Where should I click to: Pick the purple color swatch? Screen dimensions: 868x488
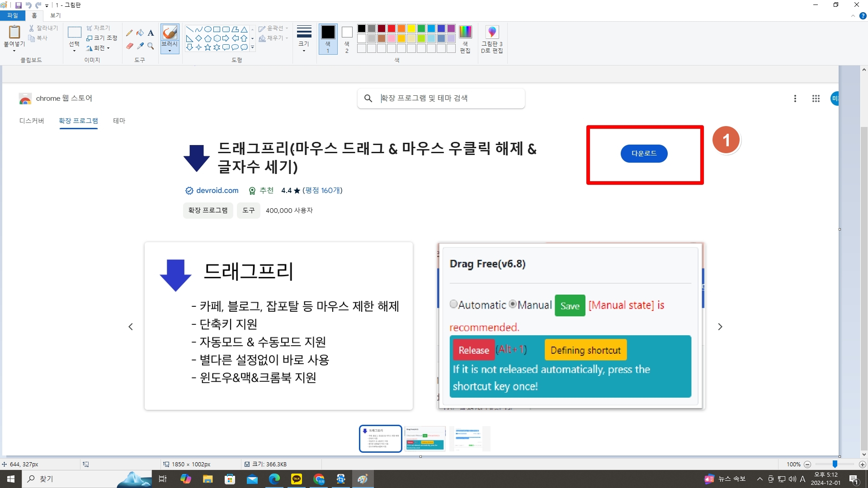point(451,28)
